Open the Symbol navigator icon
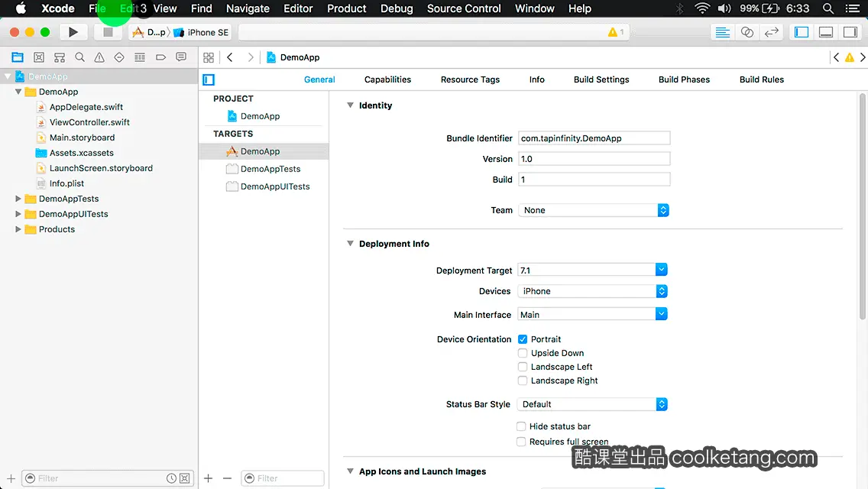The height and width of the screenshot is (489, 868). point(60,57)
